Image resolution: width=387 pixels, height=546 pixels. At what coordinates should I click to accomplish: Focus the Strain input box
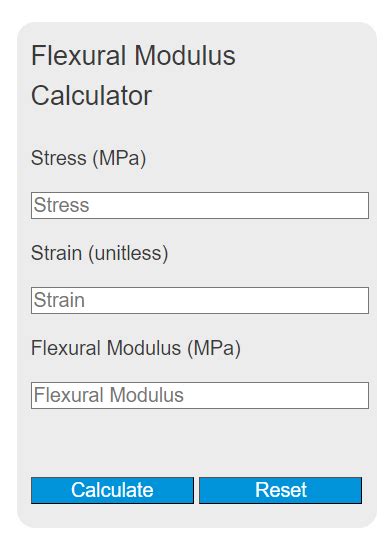(x=200, y=301)
